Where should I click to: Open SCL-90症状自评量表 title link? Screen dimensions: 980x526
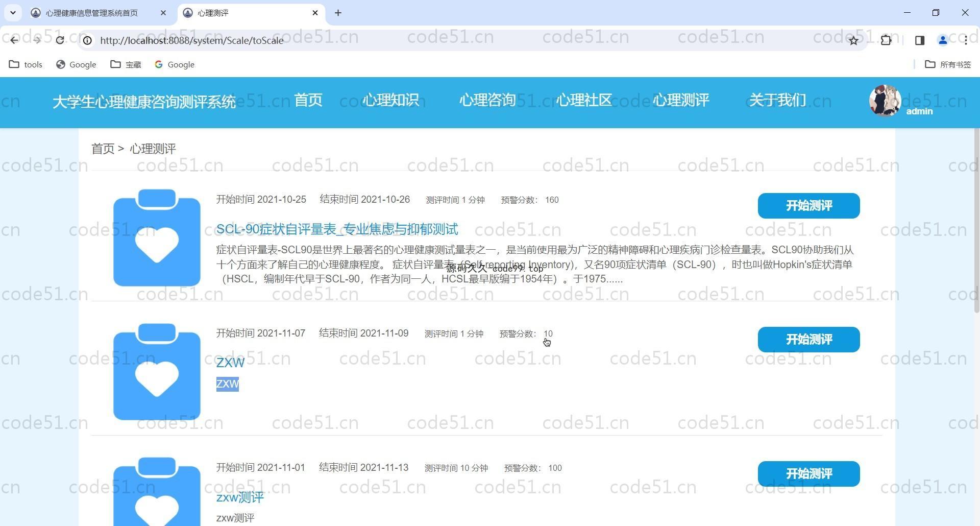(x=337, y=229)
